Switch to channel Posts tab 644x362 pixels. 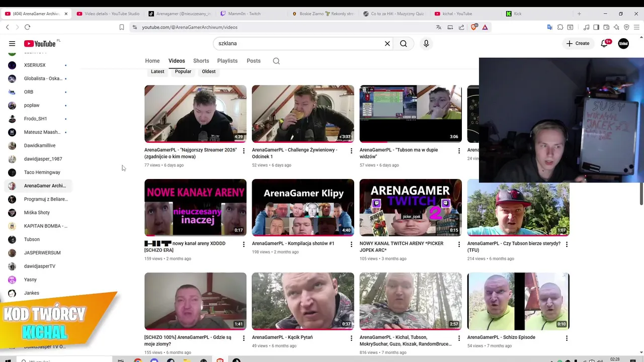(x=254, y=61)
